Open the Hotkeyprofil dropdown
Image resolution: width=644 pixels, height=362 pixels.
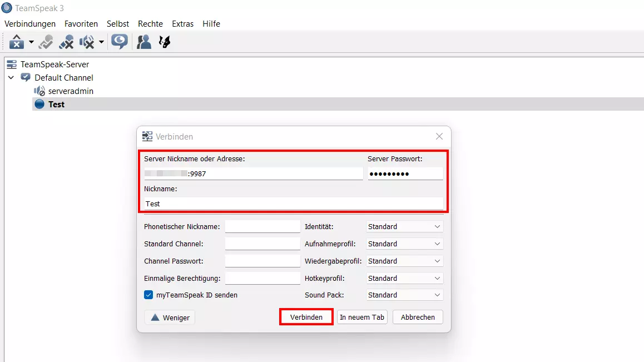coord(404,278)
